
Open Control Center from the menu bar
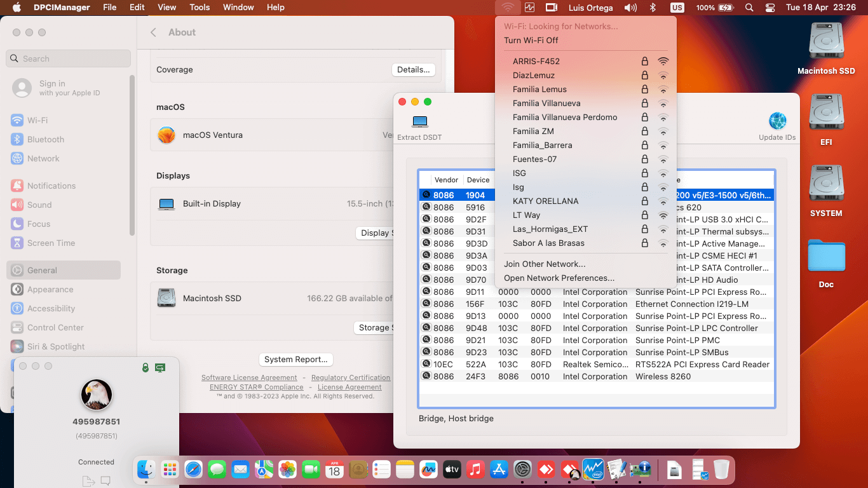[770, 8]
